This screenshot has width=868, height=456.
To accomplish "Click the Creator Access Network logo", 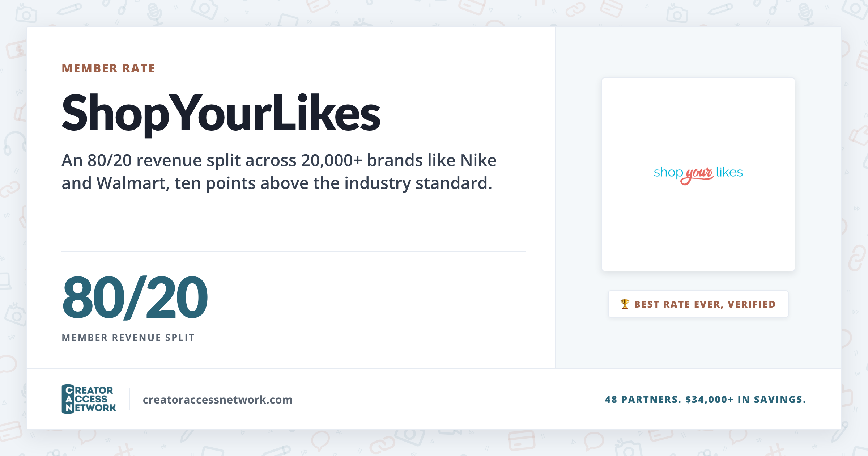I will pos(89,399).
